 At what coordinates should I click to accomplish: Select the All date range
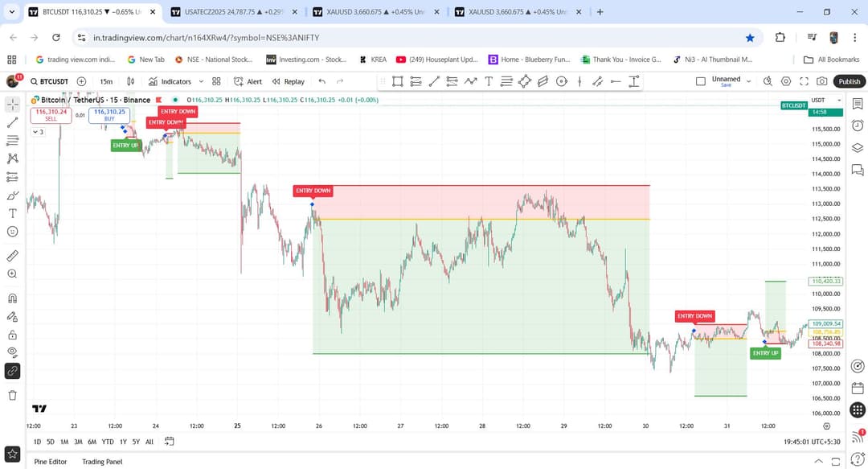pyautogui.click(x=149, y=442)
